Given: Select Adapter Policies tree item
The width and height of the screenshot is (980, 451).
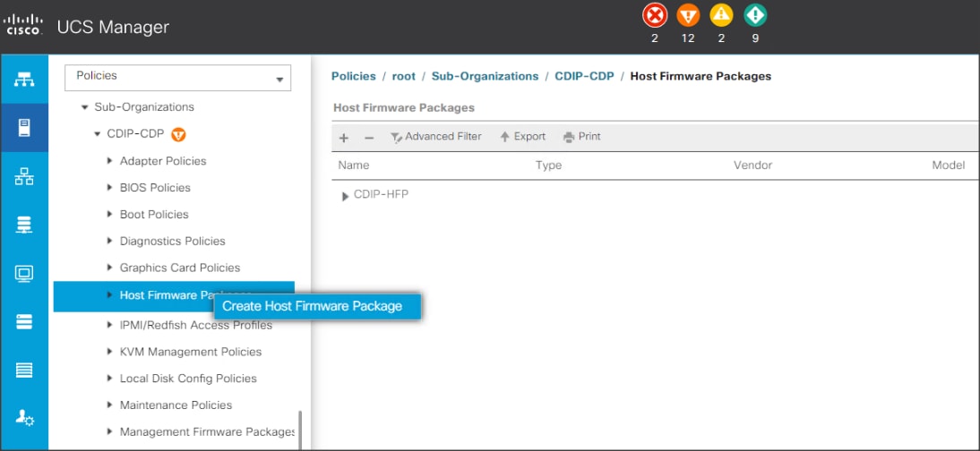Looking at the screenshot, I should pyautogui.click(x=163, y=161).
